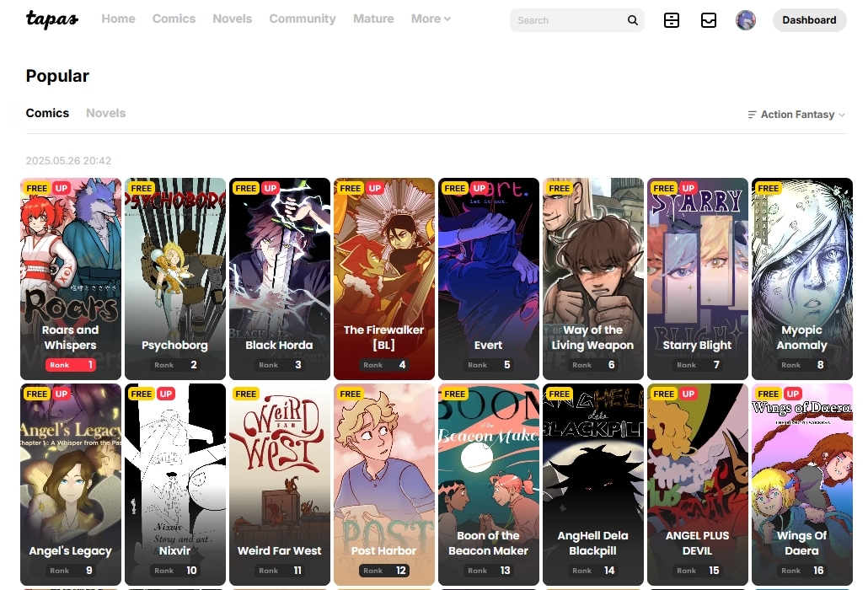The height and width of the screenshot is (590, 868).
Task: Open the Mature navigation link
Action: [373, 19]
